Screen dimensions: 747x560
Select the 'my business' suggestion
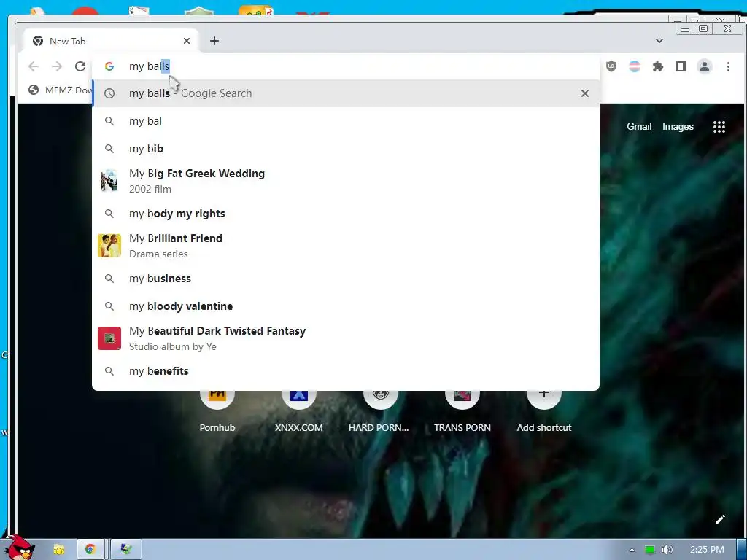(x=346, y=279)
